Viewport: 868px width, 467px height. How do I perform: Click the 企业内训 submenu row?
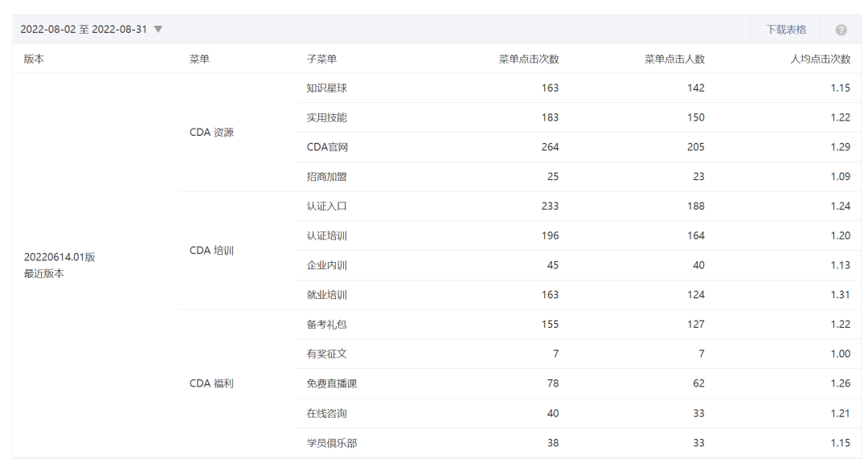point(579,265)
